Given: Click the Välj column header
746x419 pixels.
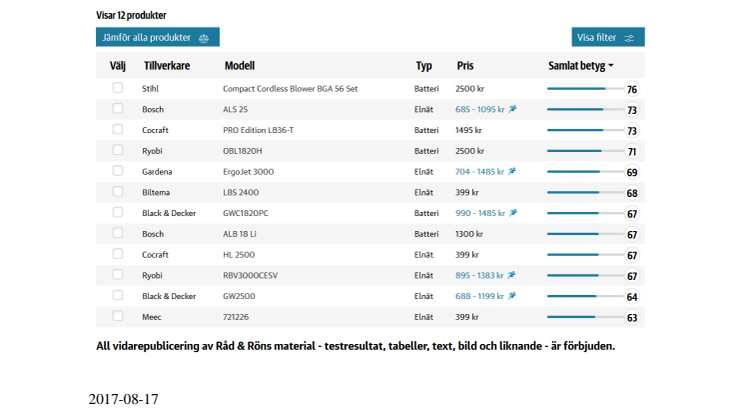Looking at the screenshot, I should point(118,66).
